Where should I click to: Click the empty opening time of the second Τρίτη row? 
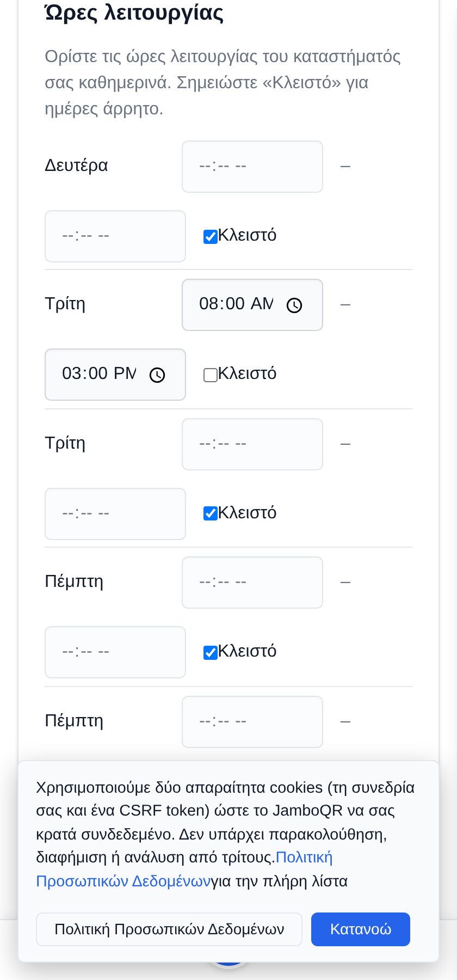click(x=252, y=444)
